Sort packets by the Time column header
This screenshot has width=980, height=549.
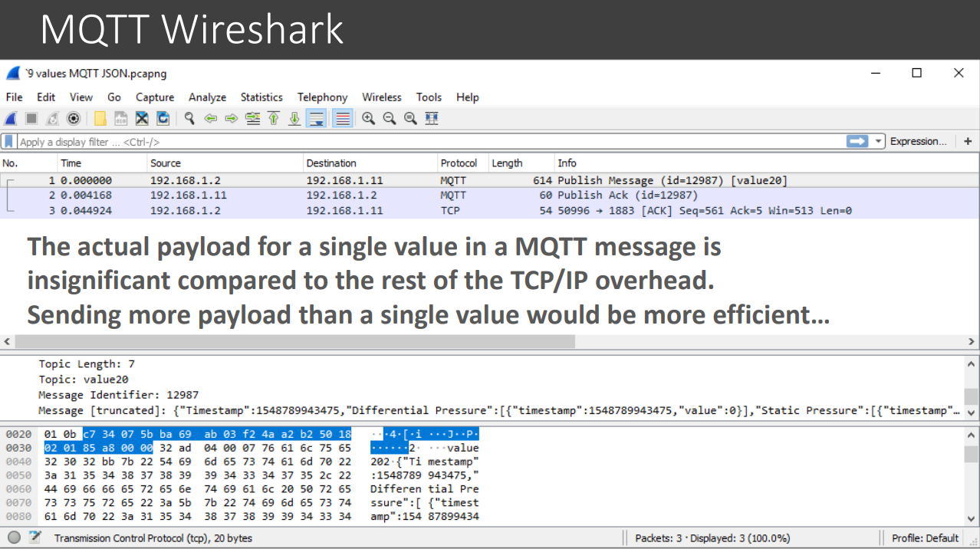point(103,163)
